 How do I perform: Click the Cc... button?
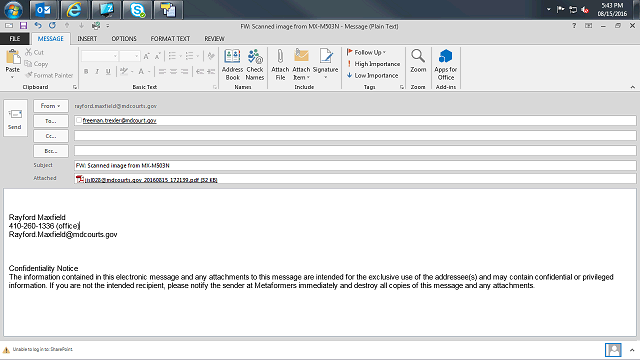(x=51, y=136)
